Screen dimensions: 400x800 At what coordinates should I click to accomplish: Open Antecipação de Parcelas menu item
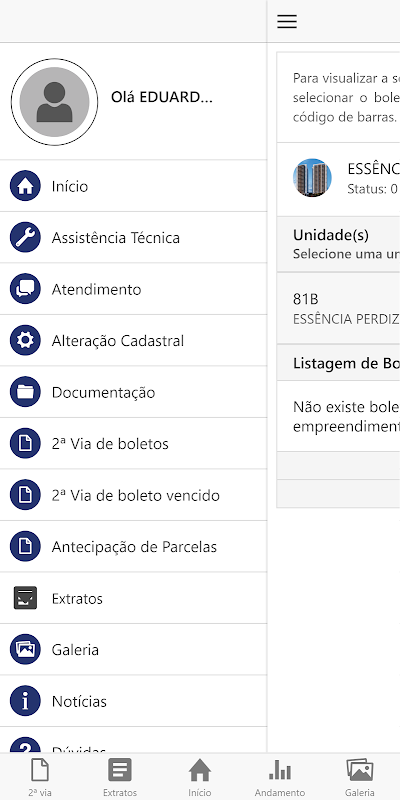point(133,546)
